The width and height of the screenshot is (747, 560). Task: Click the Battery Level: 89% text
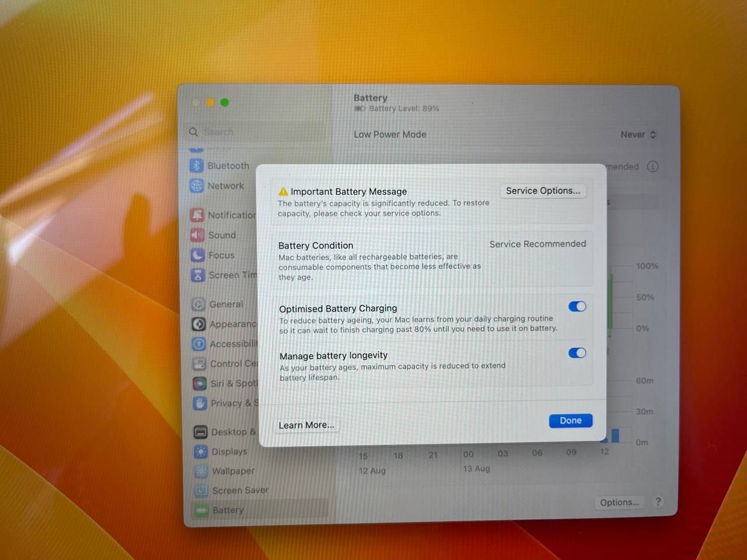coord(404,108)
